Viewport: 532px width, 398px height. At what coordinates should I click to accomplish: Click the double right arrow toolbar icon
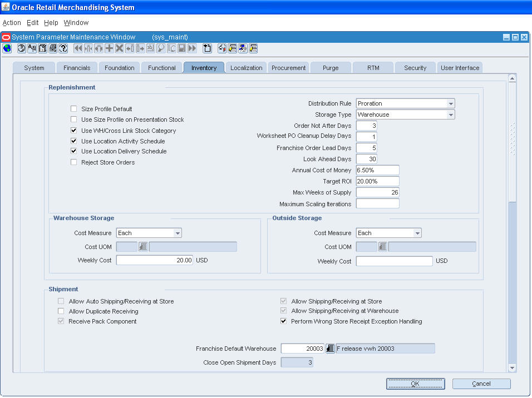[192, 48]
